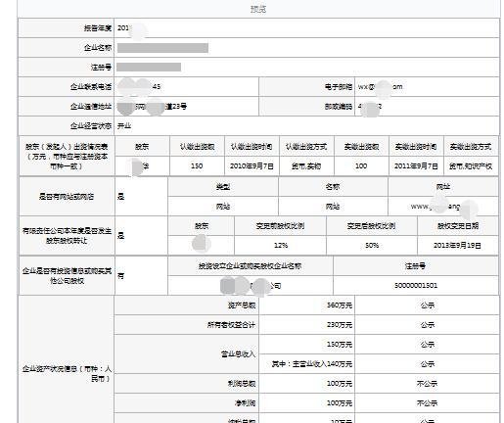Select the 150万元 value
Viewport: 504px width, 423px height.
pyautogui.click(x=340, y=345)
